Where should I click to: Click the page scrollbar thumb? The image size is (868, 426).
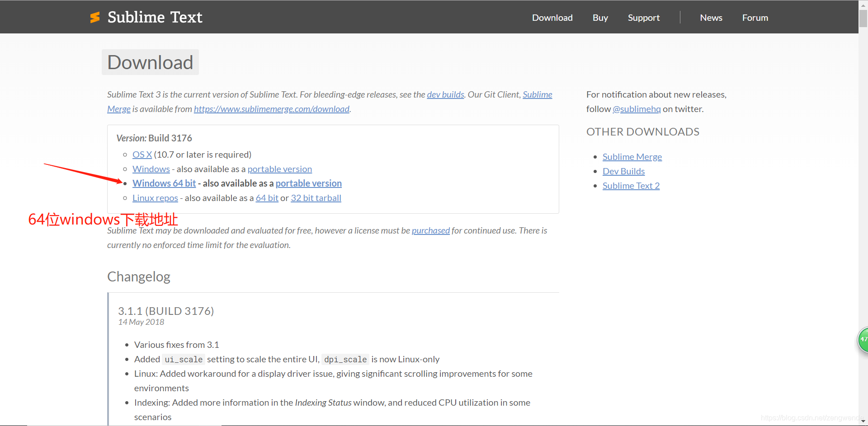863,19
